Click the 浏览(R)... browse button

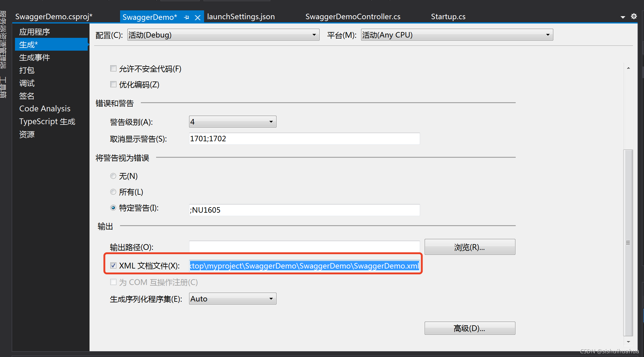pyautogui.click(x=470, y=247)
